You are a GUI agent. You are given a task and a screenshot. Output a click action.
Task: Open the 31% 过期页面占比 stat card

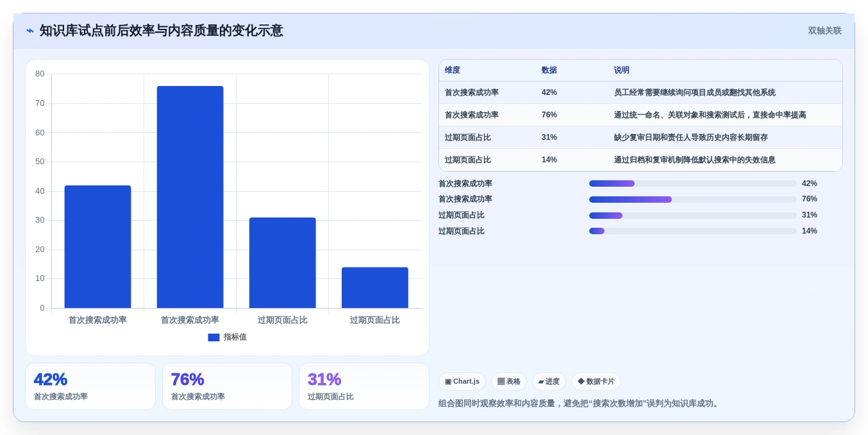point(364,386)
